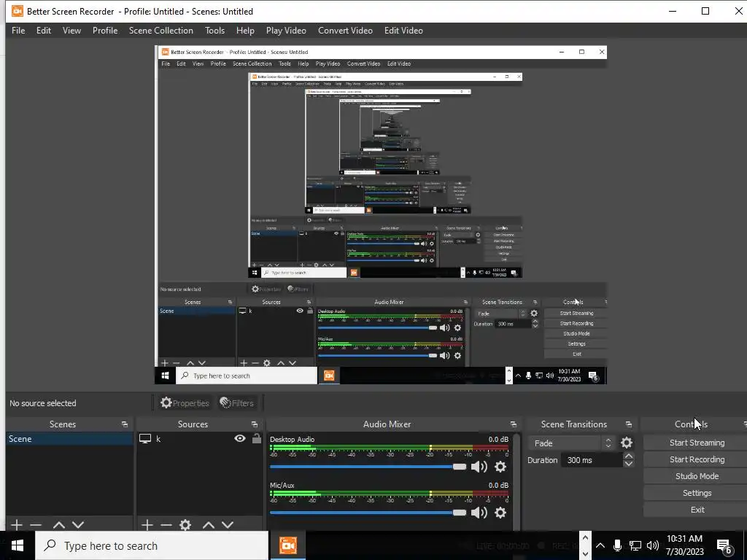
Task: Click the display capture icon for source k
Action: (x=145, y=438)
